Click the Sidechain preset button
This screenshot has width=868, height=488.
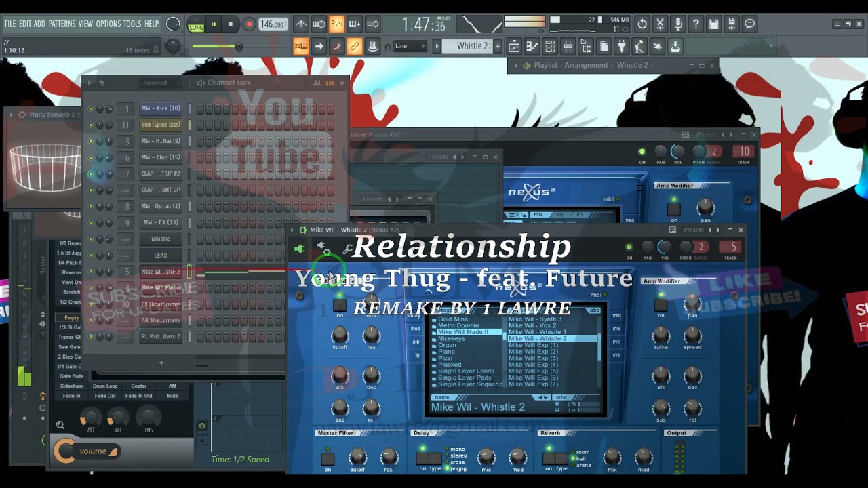(x=71, y=386)
